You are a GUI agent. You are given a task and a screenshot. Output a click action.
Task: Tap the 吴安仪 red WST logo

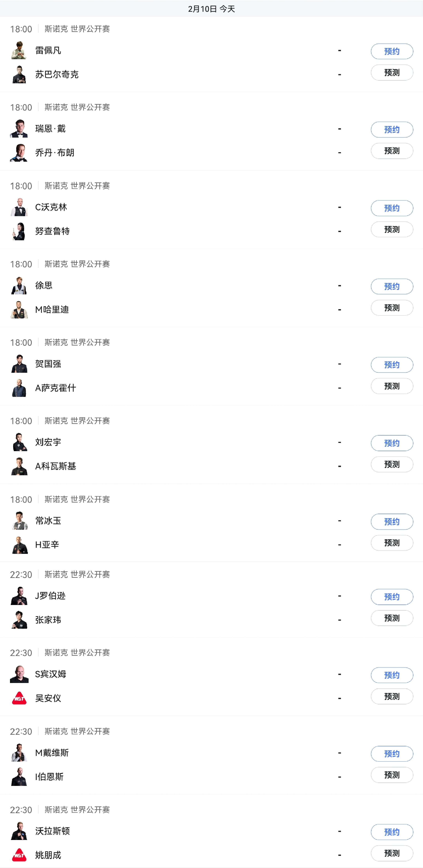click(x=19, y=698)
